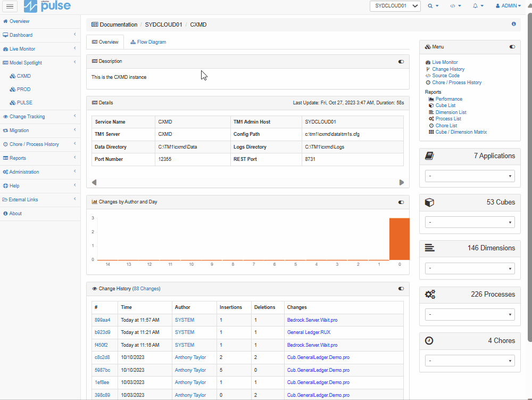The width and height of the screenshot is (532, 400).
Task: Click the clock icon beside 4 Chores
Action: pyautogui.click(x=429, y=340)
